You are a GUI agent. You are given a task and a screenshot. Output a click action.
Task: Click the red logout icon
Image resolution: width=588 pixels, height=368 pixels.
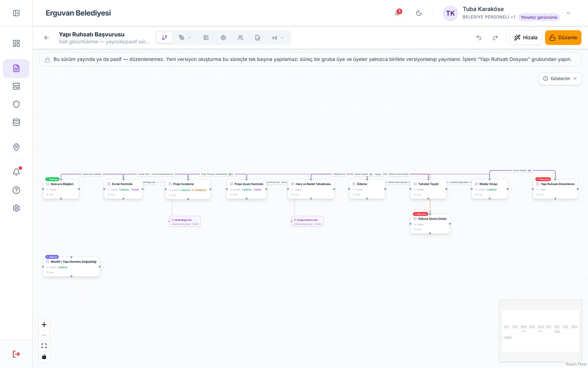pos(16,354)
